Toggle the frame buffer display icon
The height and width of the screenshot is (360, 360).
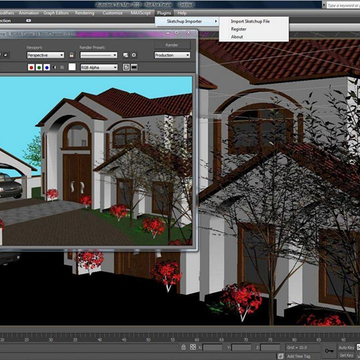tap(134, 67)
